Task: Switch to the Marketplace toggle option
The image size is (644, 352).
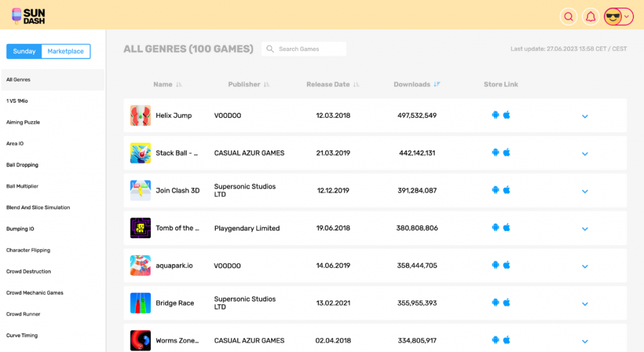Action: tap(65, 52)
